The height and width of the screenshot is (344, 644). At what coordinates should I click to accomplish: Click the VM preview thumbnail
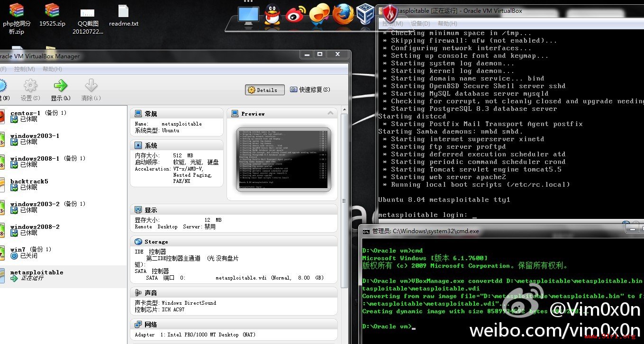tap(283, 160)
